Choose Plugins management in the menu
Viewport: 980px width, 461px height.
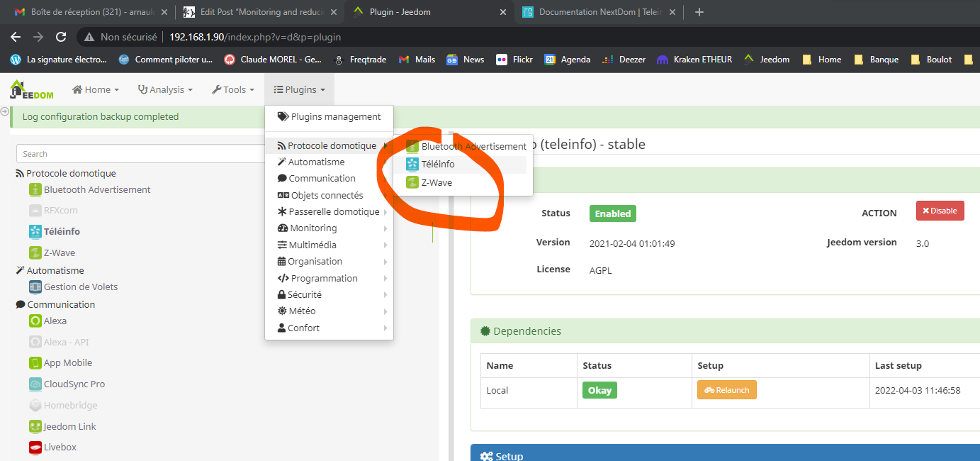pyautogui.click(x=329, y=116)
